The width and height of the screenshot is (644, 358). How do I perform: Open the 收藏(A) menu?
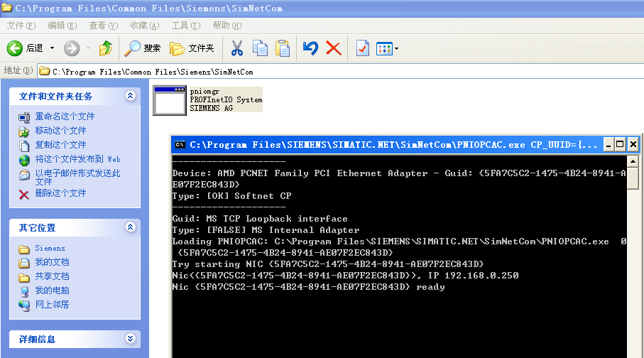(x=145, y=26)
